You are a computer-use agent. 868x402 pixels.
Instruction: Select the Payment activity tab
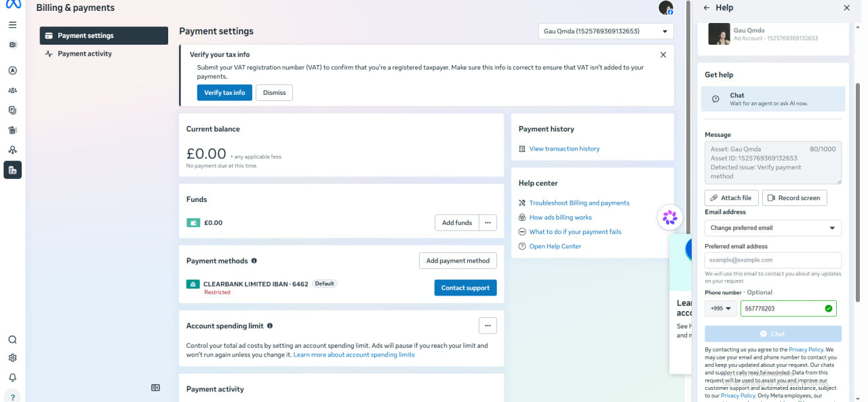click(x=104, y=54)
